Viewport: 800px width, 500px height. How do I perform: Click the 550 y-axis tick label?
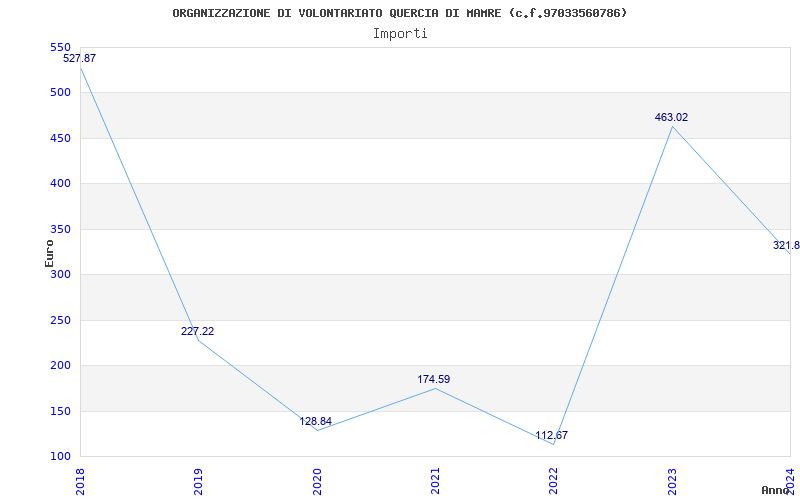pyautogui.click(x=60, y=47)
